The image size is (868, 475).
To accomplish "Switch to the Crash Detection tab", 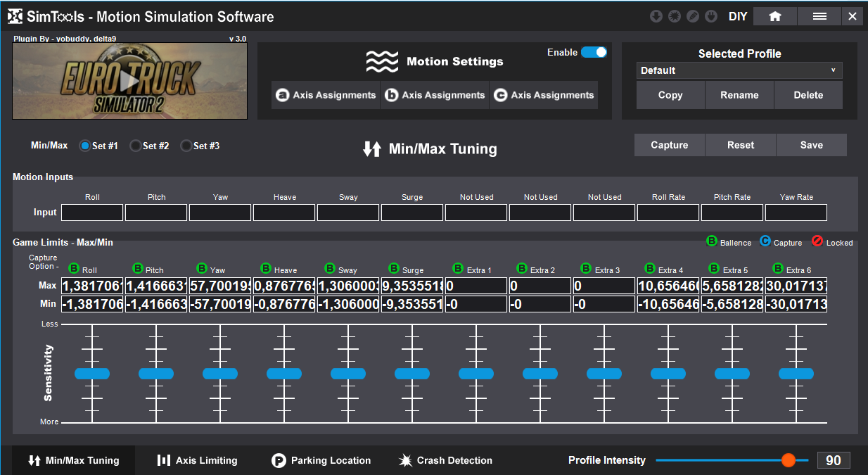I will [445, 460].
